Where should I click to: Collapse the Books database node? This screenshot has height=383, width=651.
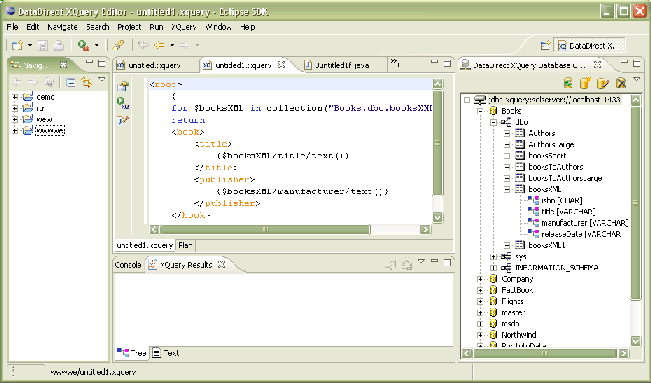[x=480, y=111]
